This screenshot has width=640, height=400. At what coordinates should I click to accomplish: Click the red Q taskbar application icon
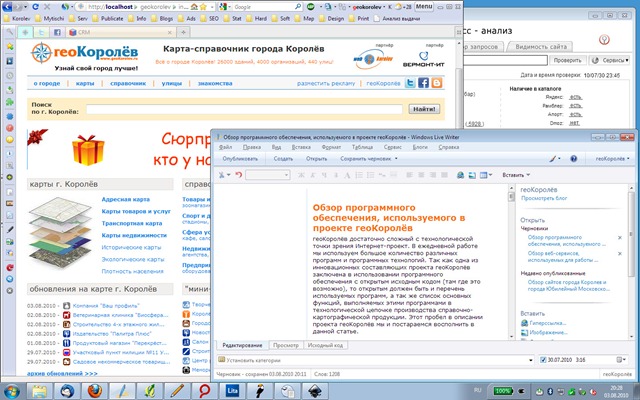click(x=204, y=391)
